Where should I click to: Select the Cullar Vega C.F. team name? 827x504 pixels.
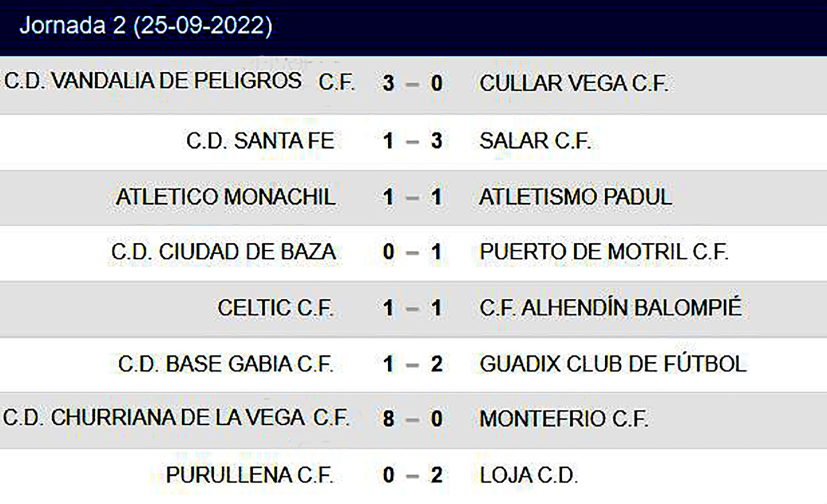coord(574,84)
